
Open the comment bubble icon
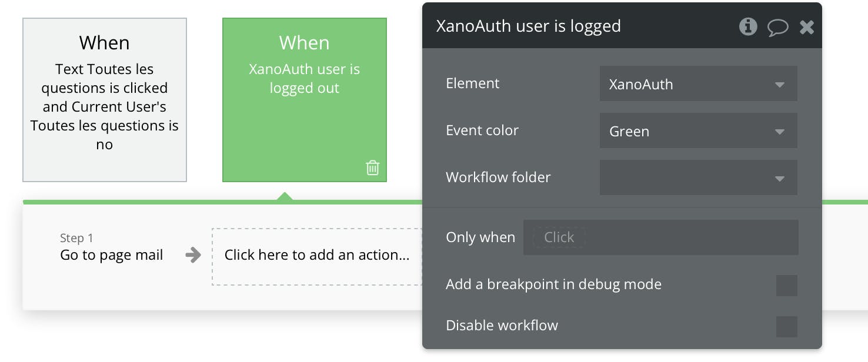coord(777,27)
